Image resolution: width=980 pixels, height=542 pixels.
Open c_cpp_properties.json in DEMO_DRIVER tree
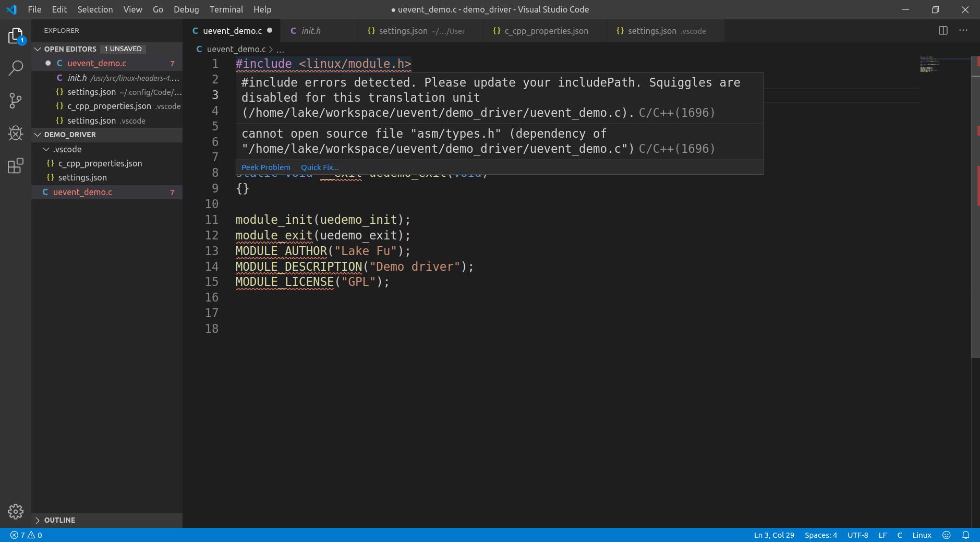(x=107, y=163)
